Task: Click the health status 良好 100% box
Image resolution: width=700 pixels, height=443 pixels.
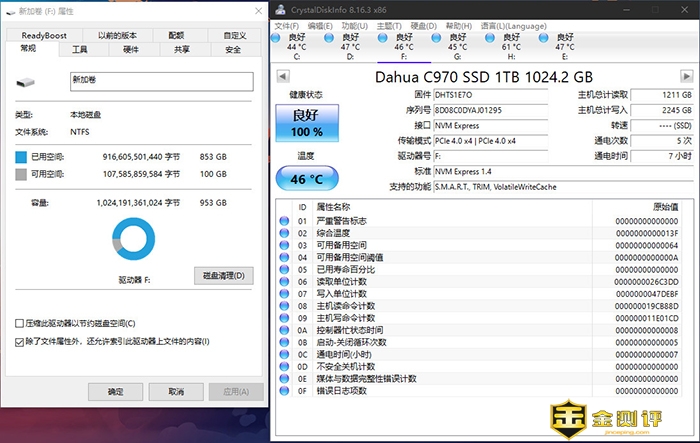Action: [307, 123]
